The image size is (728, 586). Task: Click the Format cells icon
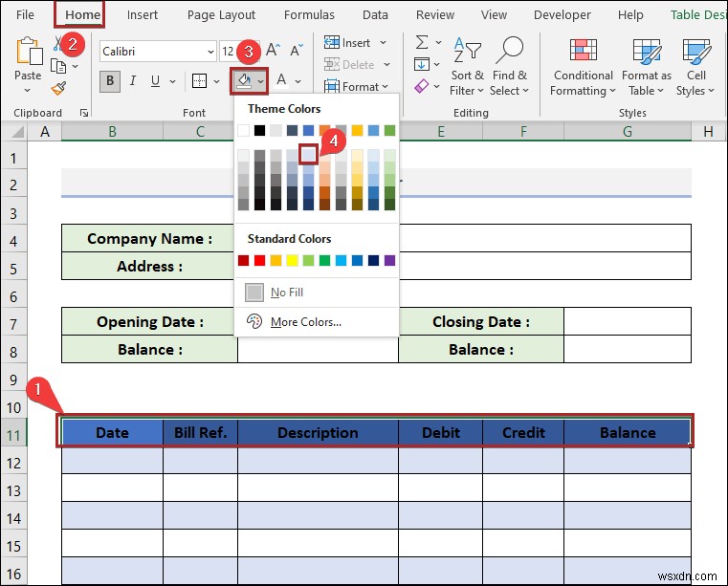tap(332, 86)
